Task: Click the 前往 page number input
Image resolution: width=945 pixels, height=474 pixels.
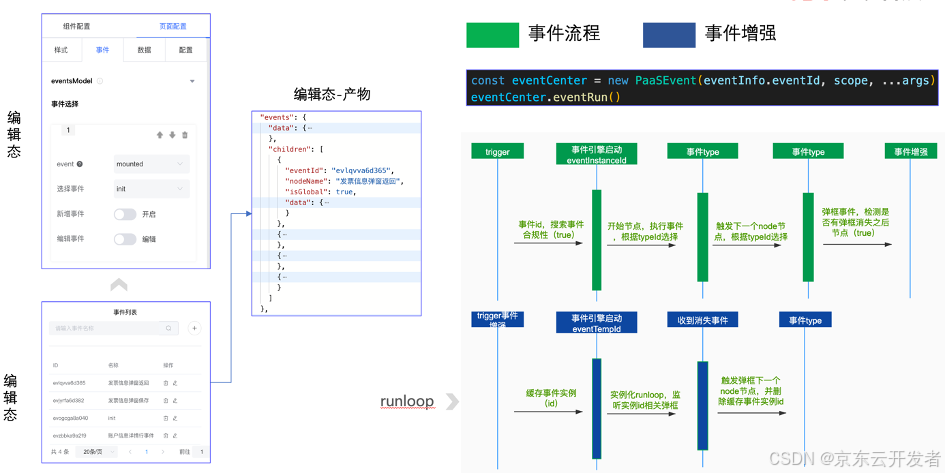Action: [201, 452]
